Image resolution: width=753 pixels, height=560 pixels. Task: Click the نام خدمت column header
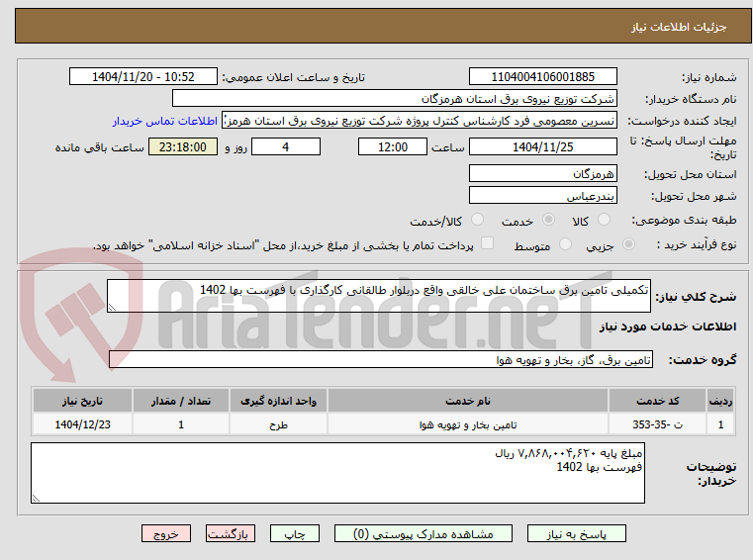(x=468, y=401)
